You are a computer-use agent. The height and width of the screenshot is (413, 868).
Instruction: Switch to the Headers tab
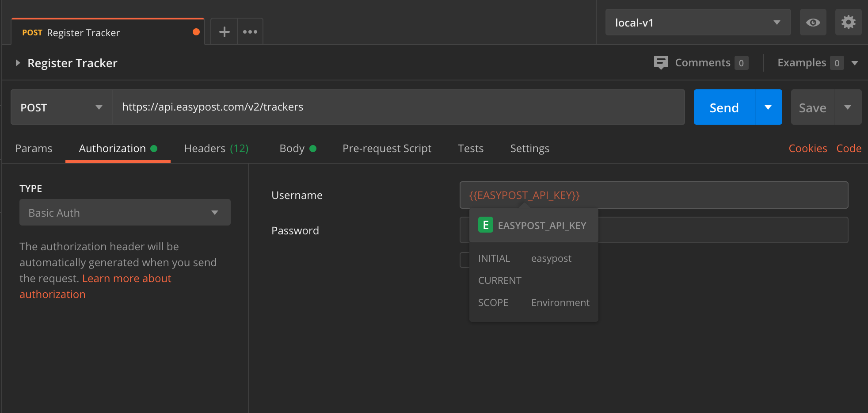205,148
